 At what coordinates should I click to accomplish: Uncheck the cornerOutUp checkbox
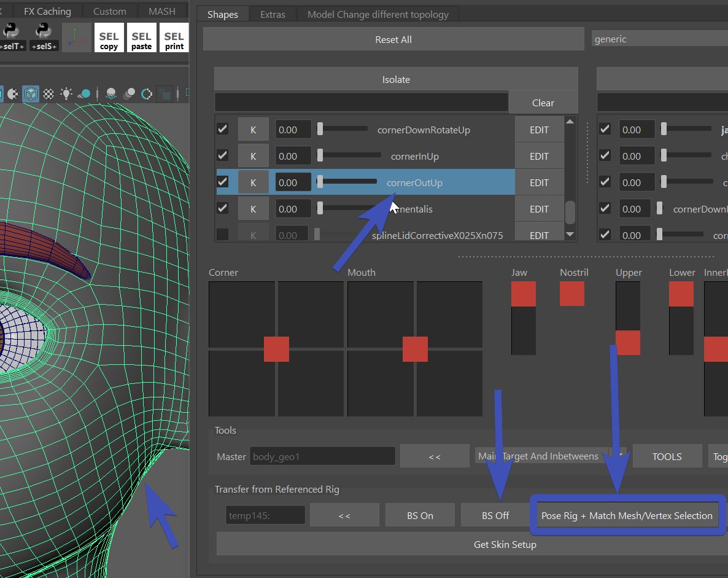(x=223, y=182)
